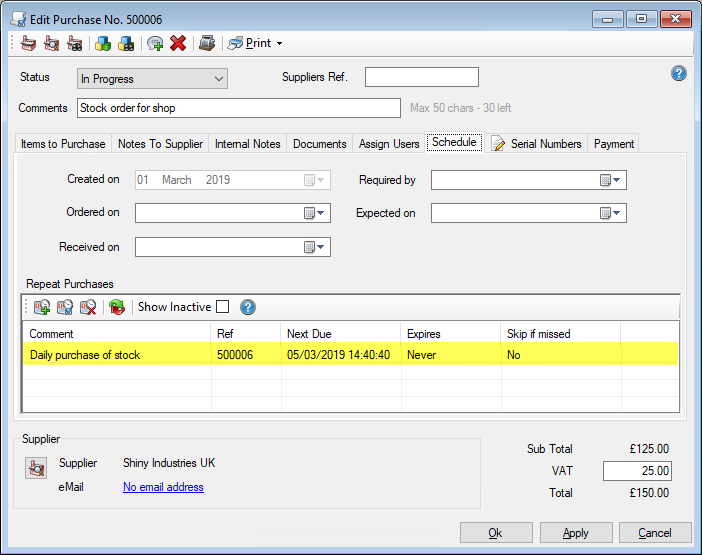Open help for Repeat Purchases section
The width and height of the screenshot is (702, 555).
(x=248, y=307)
